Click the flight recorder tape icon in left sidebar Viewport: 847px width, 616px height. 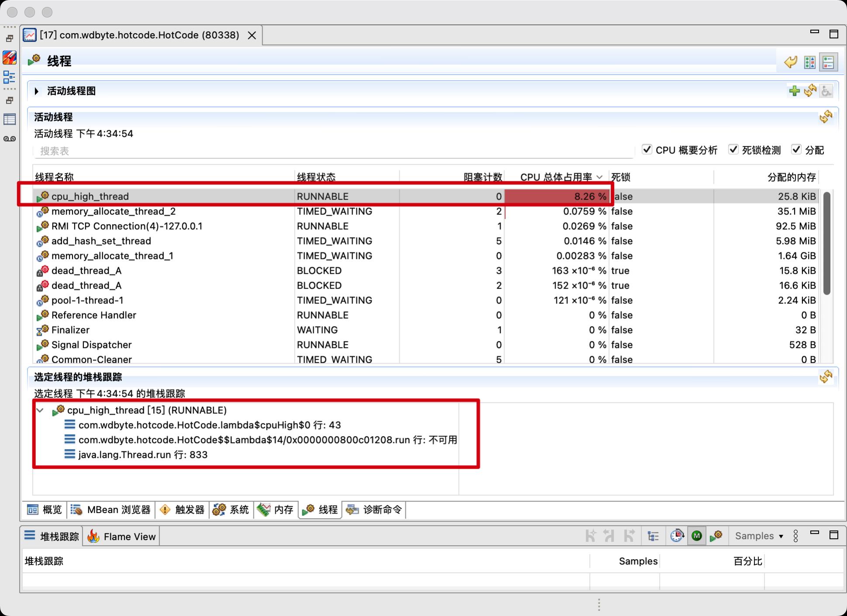coord(9,139)
